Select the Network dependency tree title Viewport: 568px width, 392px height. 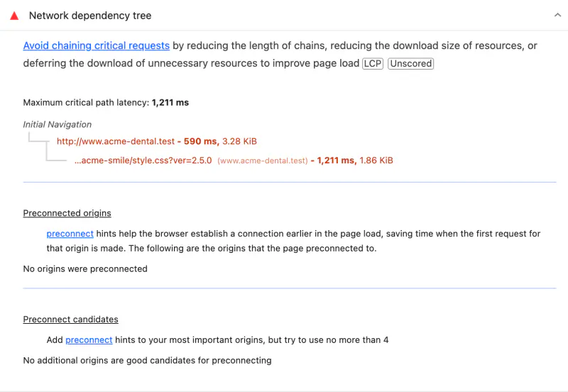pyautogui.click(x=90, y=16)
